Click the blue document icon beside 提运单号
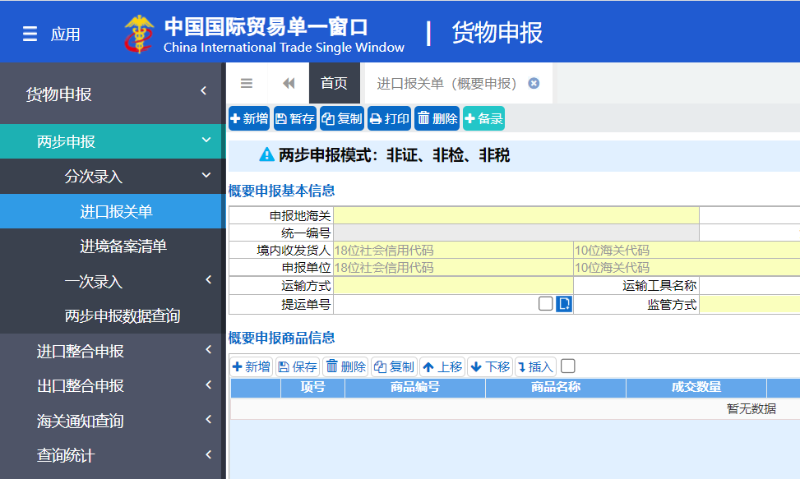800x479 pixels. 564,304
